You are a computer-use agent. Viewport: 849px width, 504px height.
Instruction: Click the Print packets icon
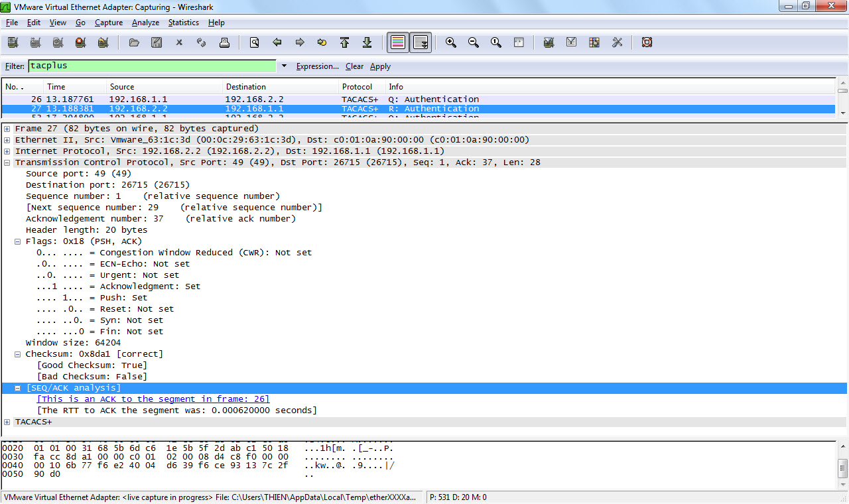click(x=224, y=42)
